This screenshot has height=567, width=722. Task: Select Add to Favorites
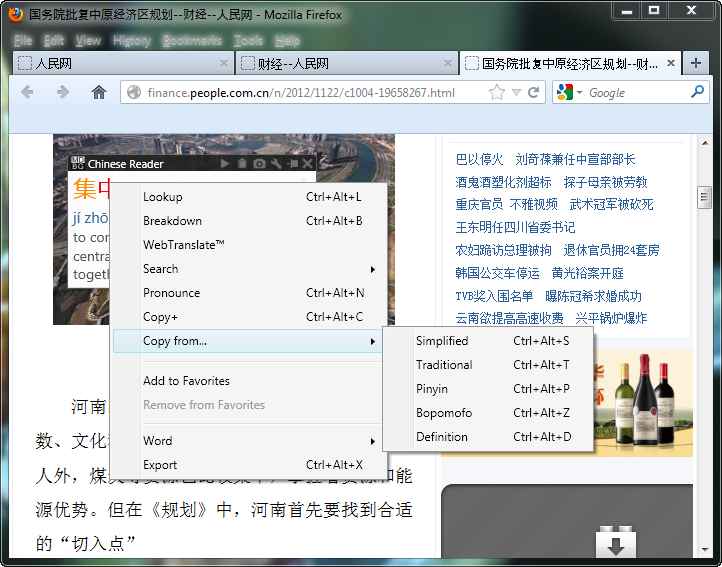(248, 381)
